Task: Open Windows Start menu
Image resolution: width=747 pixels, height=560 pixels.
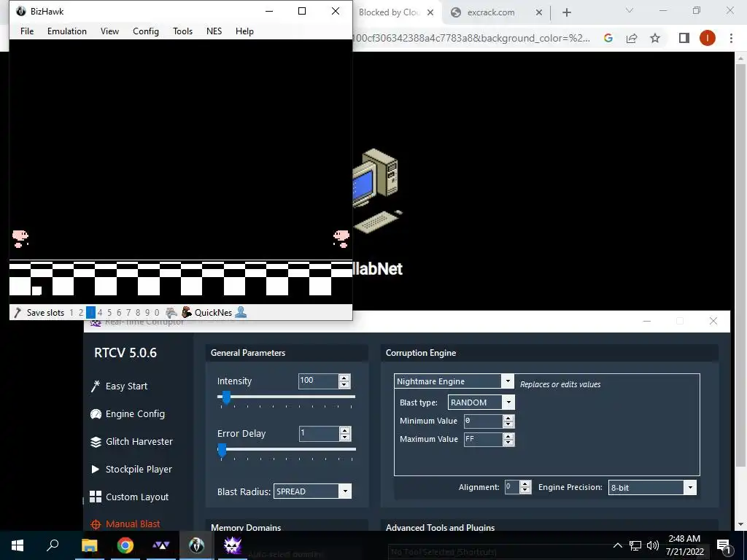Action: point(18,545)
